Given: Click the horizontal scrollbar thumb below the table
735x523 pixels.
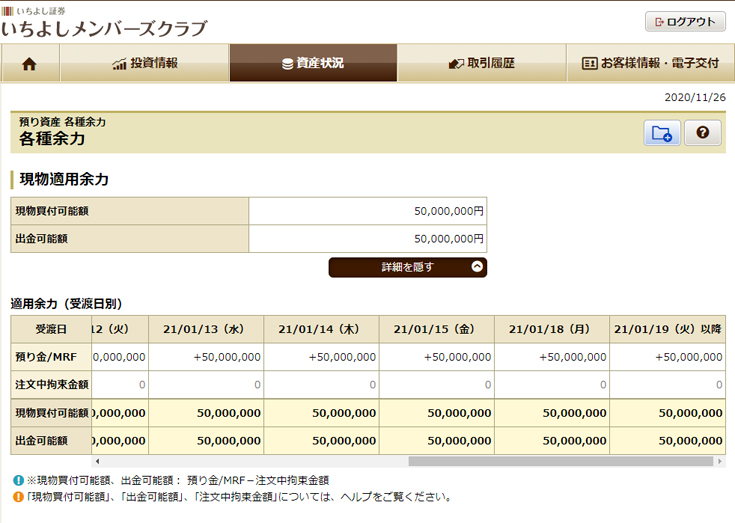Looking at the screenshot, I should 560,462.
